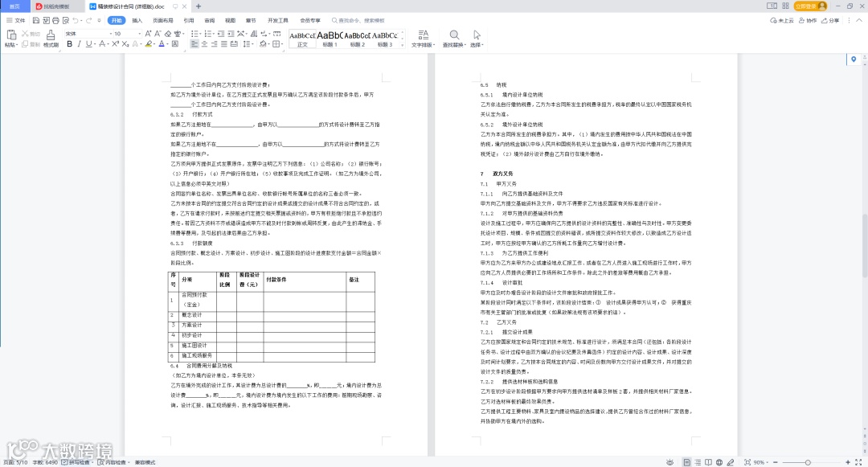Toggle underline formatting

pyautogui.click(x=88, y=44)
